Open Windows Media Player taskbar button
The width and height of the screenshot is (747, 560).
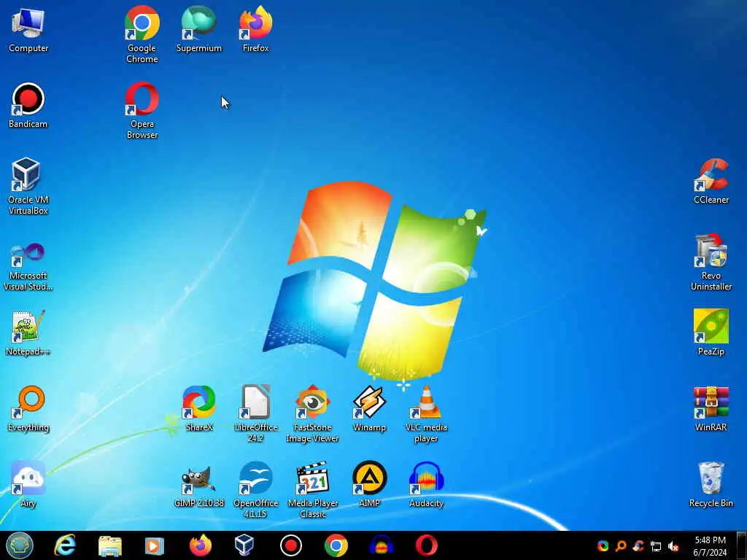(155, 545)
